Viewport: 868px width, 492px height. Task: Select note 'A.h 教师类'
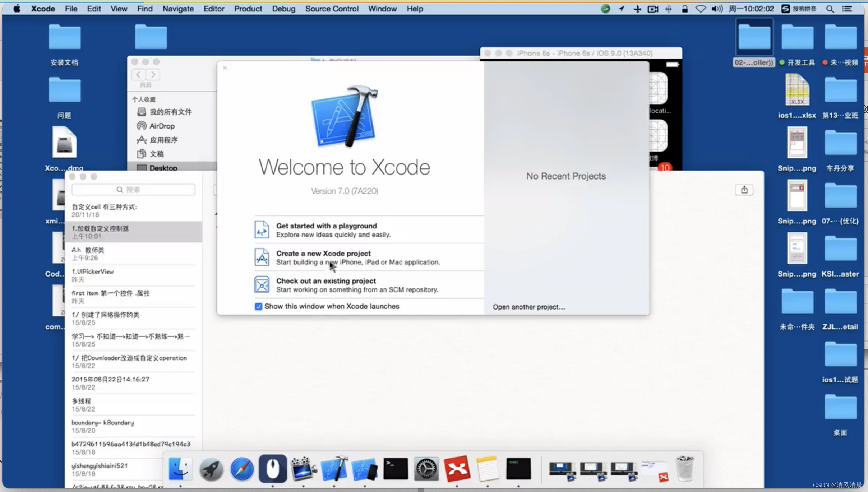click(133, 254)
